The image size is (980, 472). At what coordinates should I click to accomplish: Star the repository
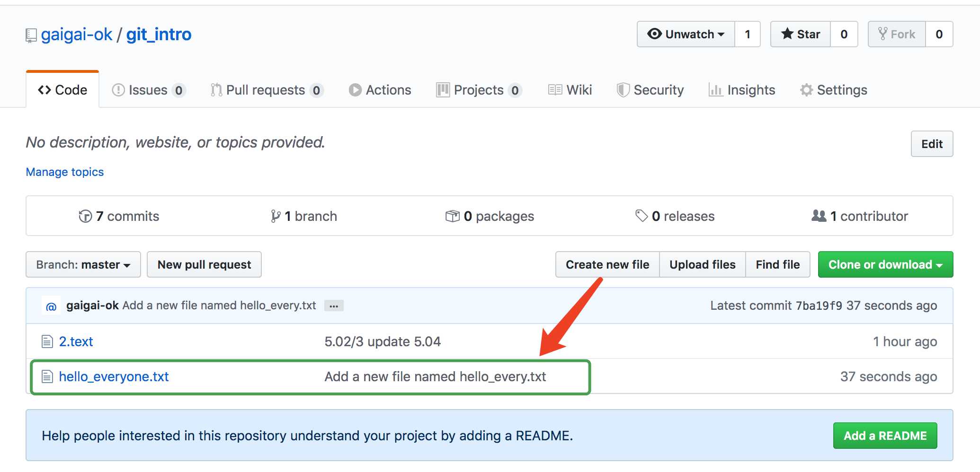[801, 34]
